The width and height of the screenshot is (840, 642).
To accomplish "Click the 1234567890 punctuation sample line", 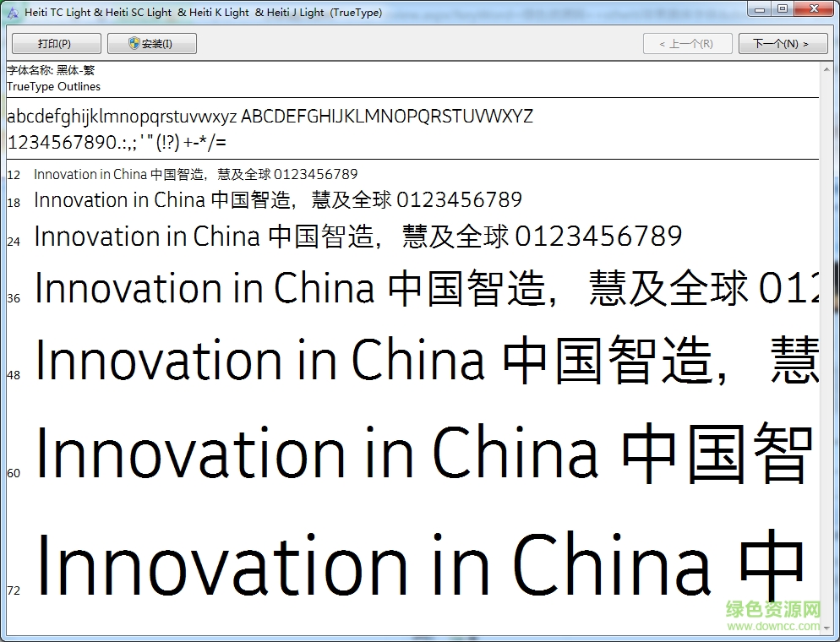I will (x=117, y=143).
